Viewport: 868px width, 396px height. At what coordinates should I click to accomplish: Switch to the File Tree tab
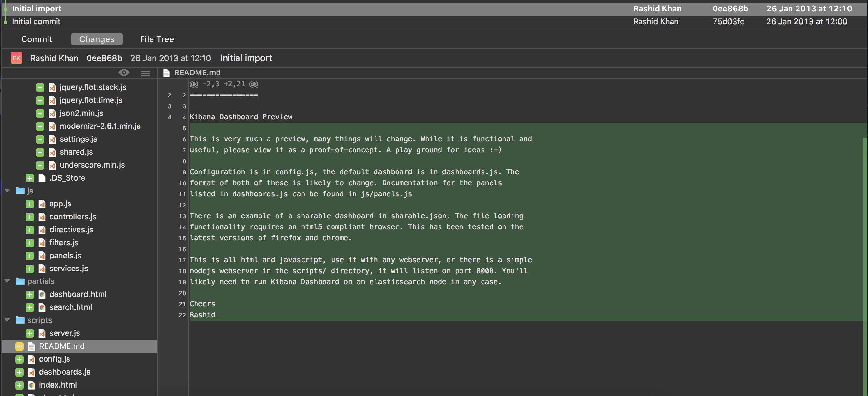(x=156, y=39)
